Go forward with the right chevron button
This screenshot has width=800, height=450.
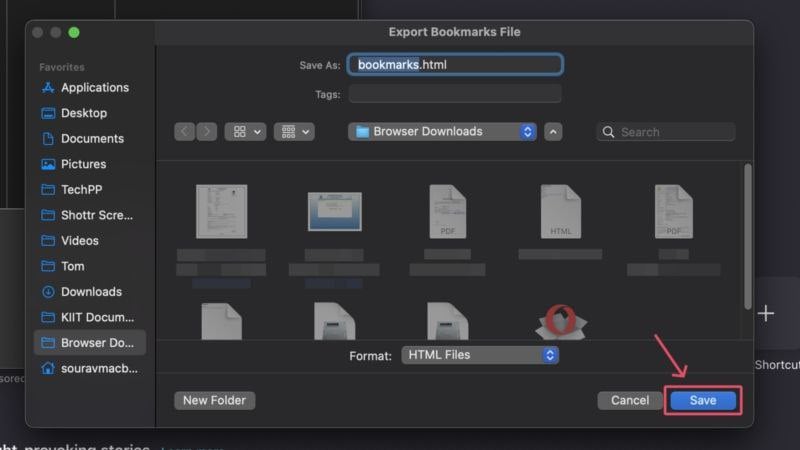tap(207, 132)
